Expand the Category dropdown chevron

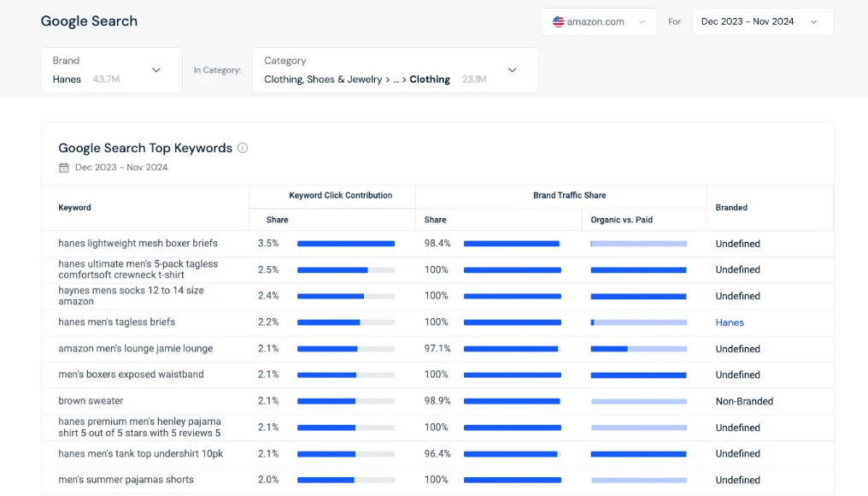pos(512,70)
